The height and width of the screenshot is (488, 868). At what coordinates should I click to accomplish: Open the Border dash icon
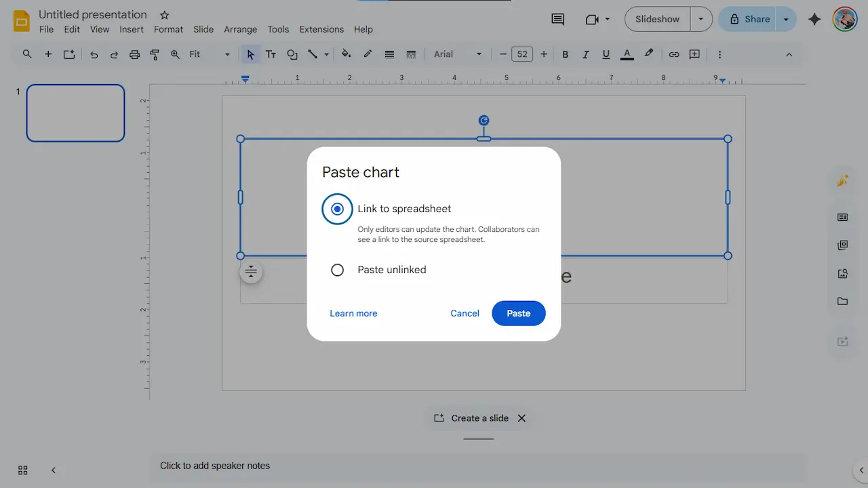tap(411, 54)
